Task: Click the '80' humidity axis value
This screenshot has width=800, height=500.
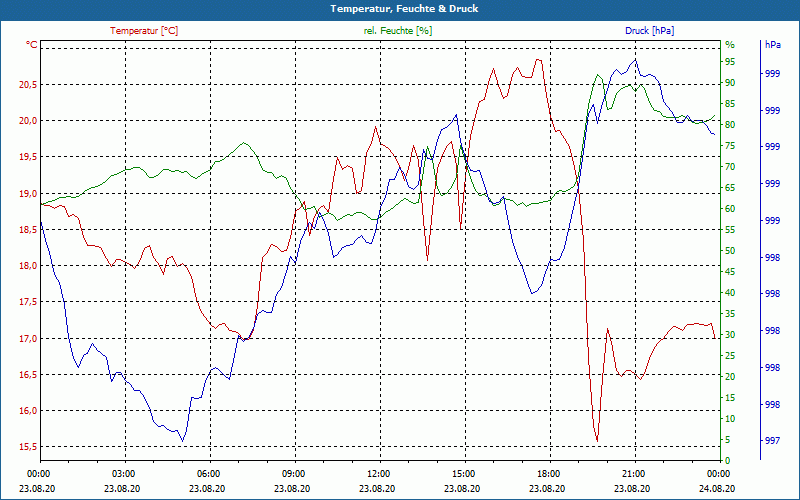Action: click(730, 124)
